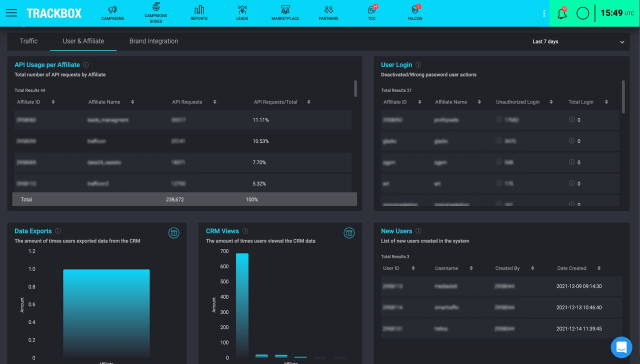Show info for API Usage per Affiliate
The image size is (640, 364).
pyautogui.click(x=86, y=65)
